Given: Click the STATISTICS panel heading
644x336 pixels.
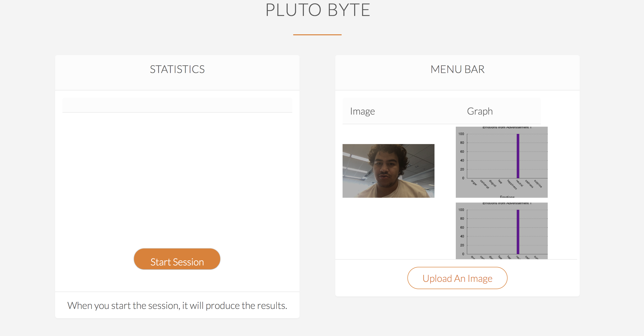Looking at the screenshot, I should pos(177,69).
